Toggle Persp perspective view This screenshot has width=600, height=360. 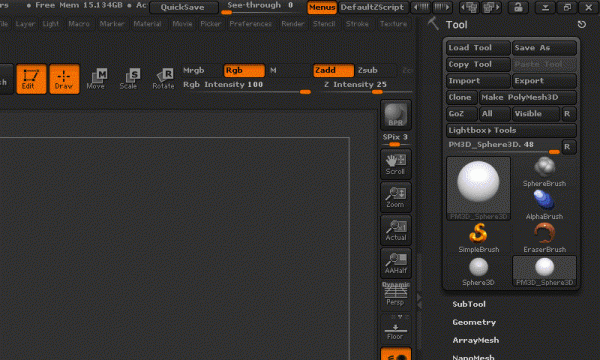coord(396,296)
